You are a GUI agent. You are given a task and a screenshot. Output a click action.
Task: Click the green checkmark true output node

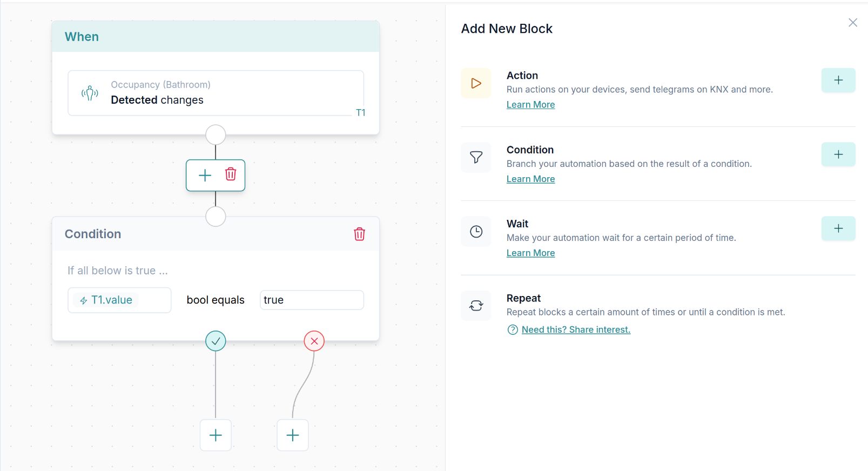point(216,341)
